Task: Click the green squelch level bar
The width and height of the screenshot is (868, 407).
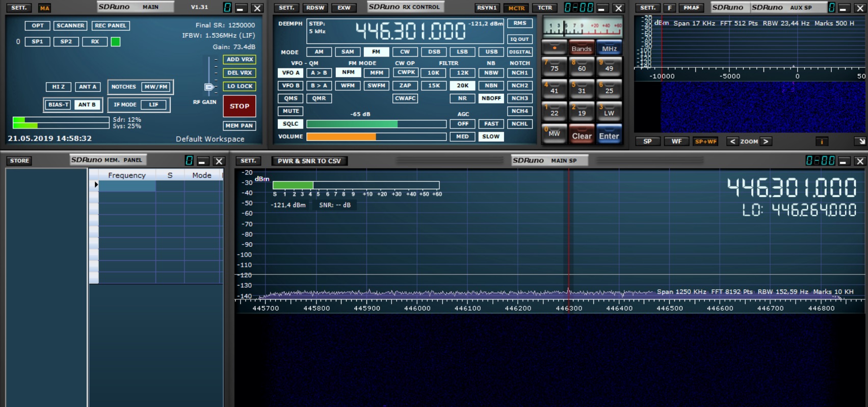Action: [352, 124]
